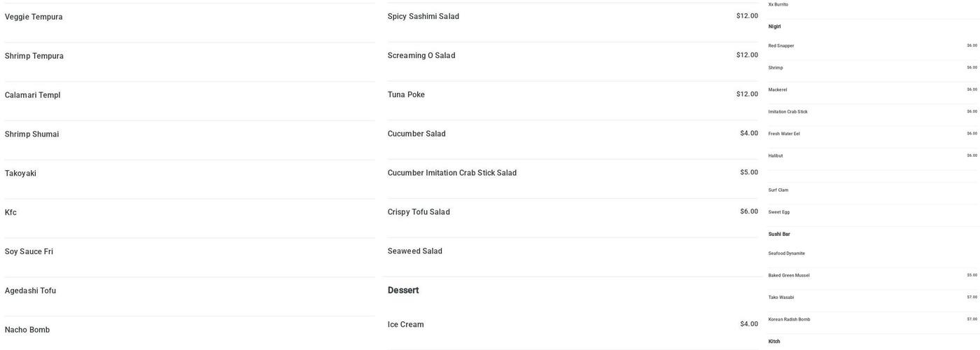Choose the Baked Green Mussel item
The height and width of the screenshot is (350, 980).
789,276
